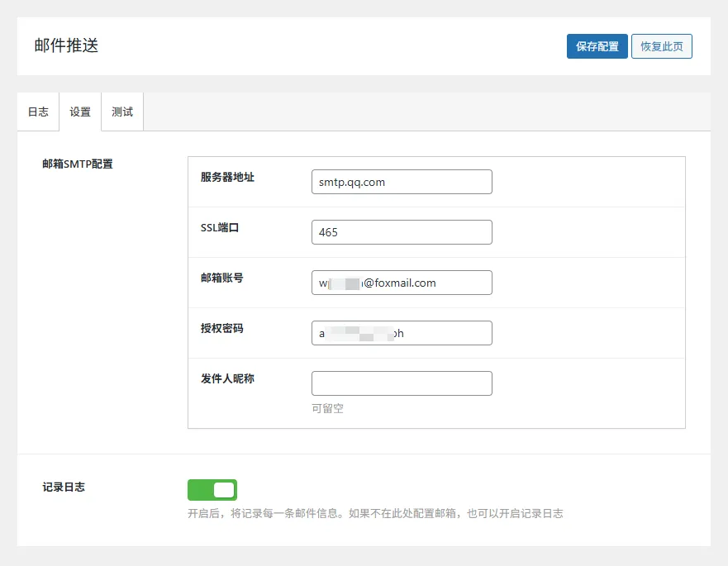Click the 邮箱账号 field label
Screen dimensions: 728x566
point(221,278)
